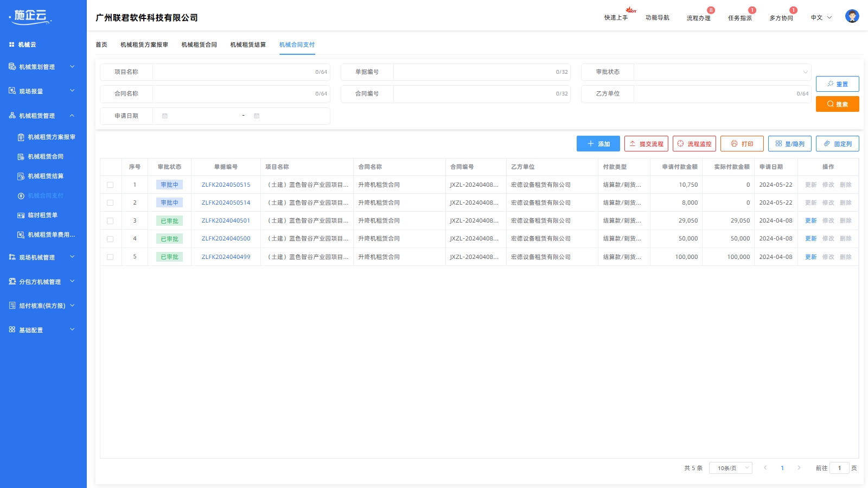Open the ZLFK2024050515 document link
Viewport: 868px width, 488px height.
[x=226, y=185]
